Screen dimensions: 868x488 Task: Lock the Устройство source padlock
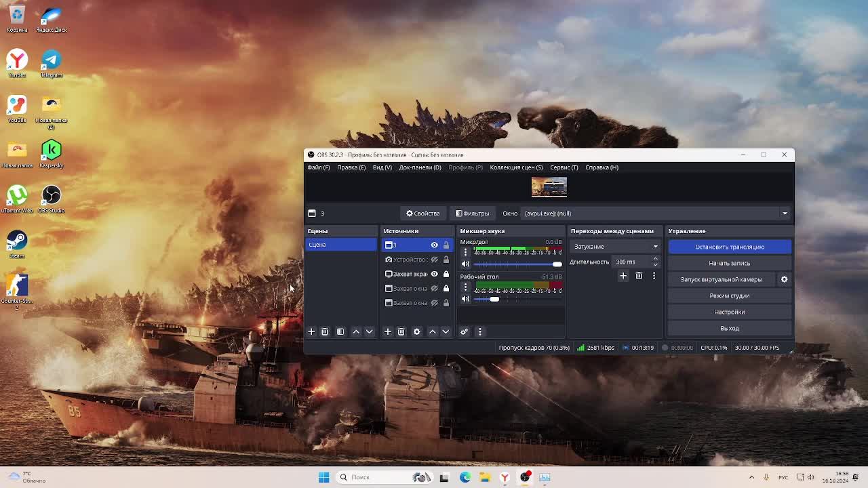(x=446, y=260)
